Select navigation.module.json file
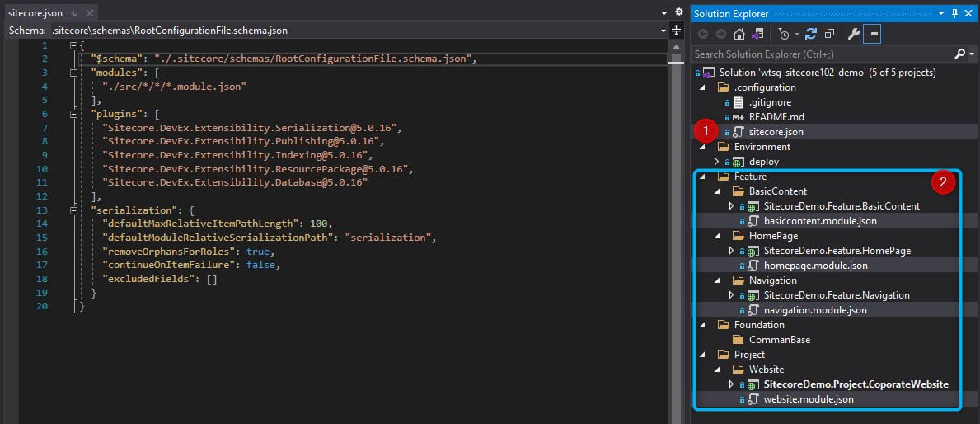980x424 pixels. (x=815, y=310)
